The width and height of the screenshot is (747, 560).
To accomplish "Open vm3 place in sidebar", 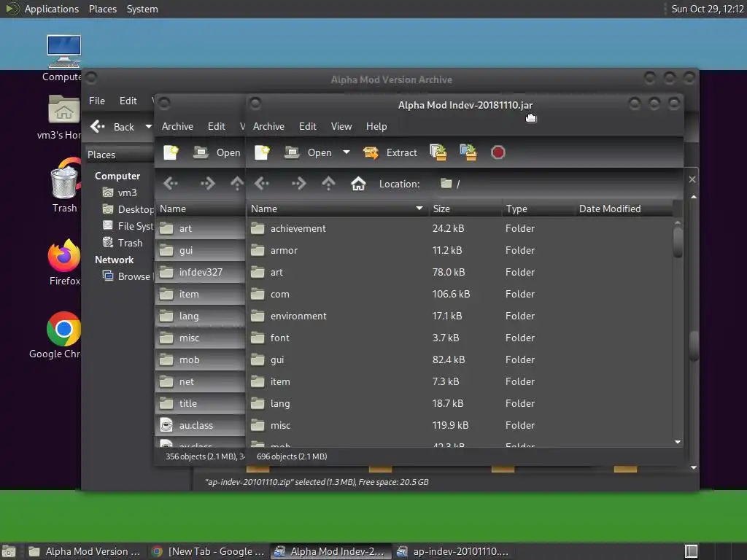I will (120, 192).
